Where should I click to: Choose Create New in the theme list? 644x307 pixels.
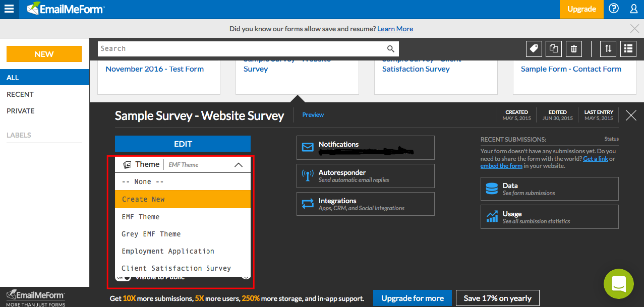(183, 199)
